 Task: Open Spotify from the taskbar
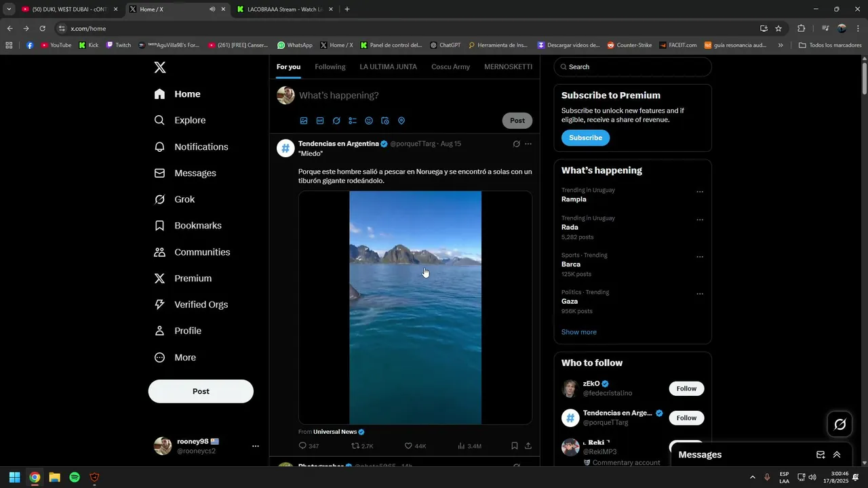(x=75, y=477)
